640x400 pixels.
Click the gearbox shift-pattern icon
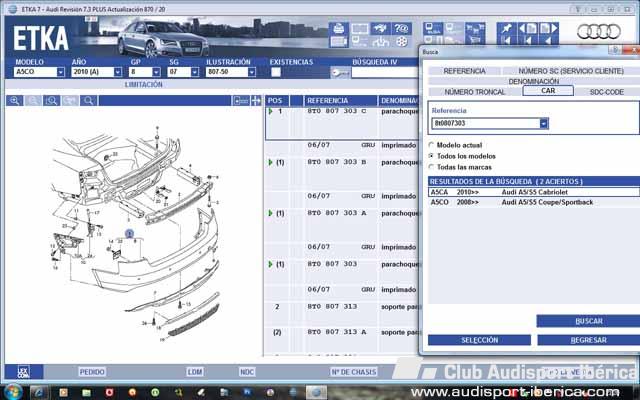[x=380, y=41]
